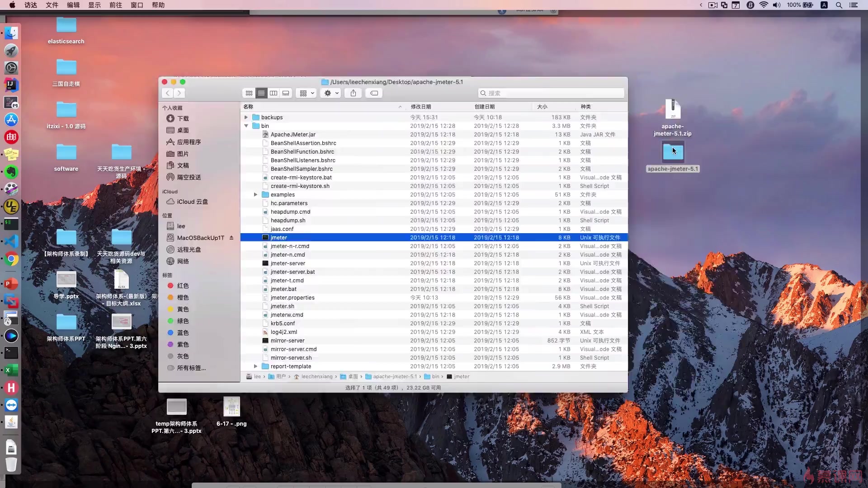Select the jmeter.properties file
Image resolution: width=868 pixels, height=488 pixels.
point(434,298)
